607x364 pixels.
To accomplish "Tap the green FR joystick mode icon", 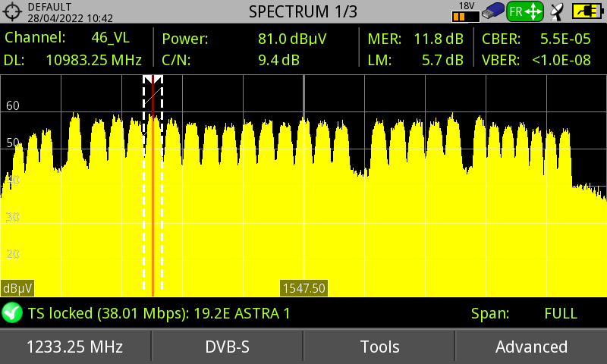I will [525, 11].
